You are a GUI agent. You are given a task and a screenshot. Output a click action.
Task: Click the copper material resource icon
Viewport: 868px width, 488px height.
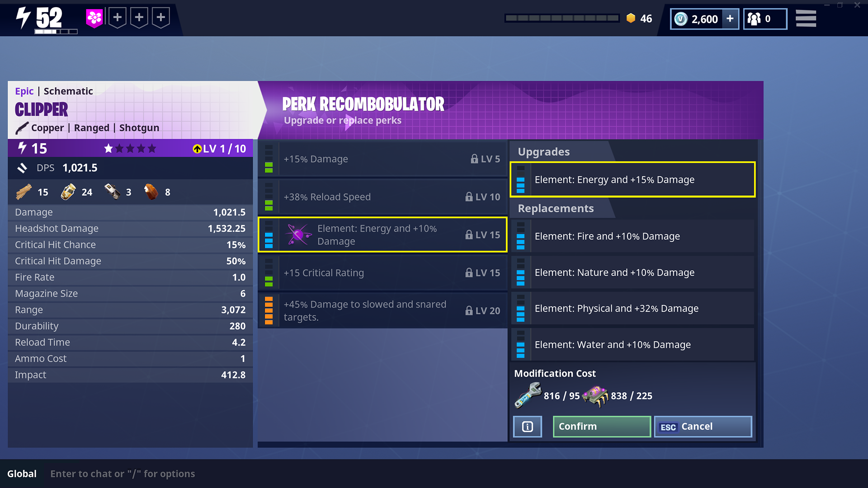click(x=150, y=192)
